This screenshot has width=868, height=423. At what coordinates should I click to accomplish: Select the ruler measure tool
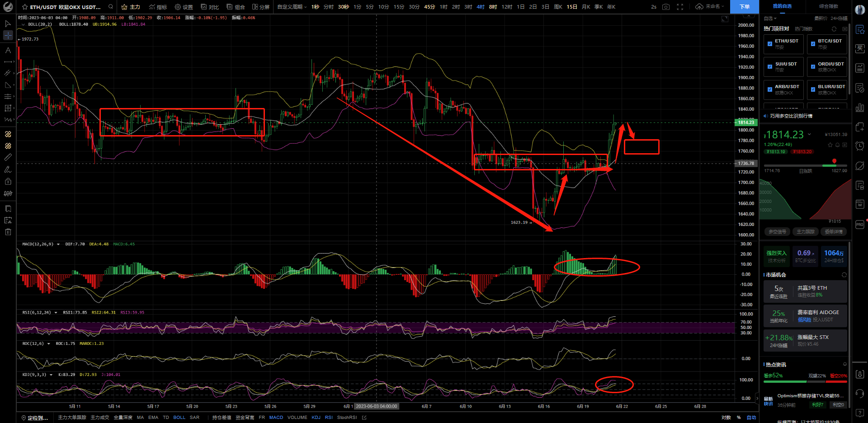tap(8, 158)
